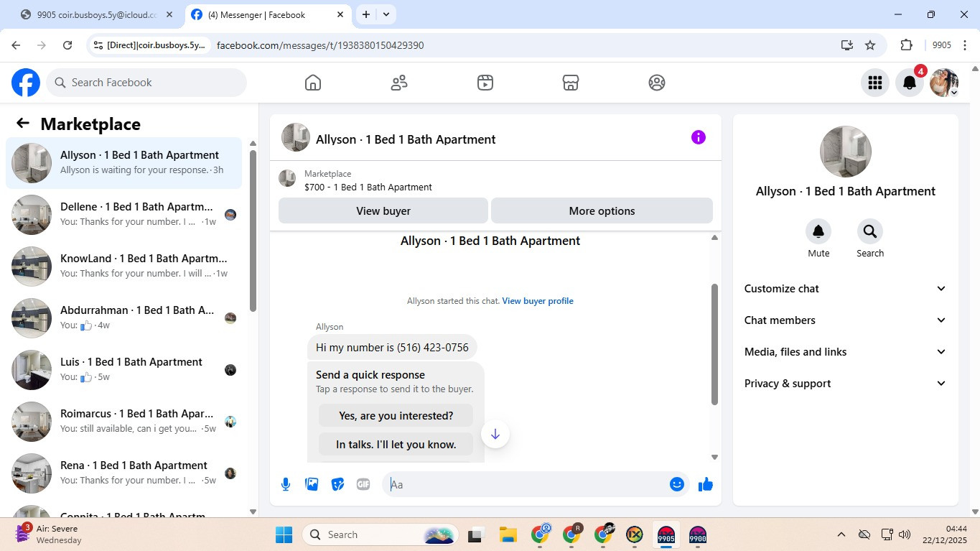980x551 pixels.
Task: Expand Media, files and links section
Action: [846, 352]
